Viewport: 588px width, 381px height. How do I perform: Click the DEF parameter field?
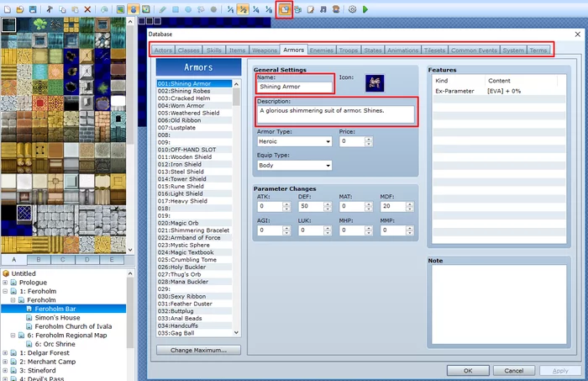(x=310, y=206)
